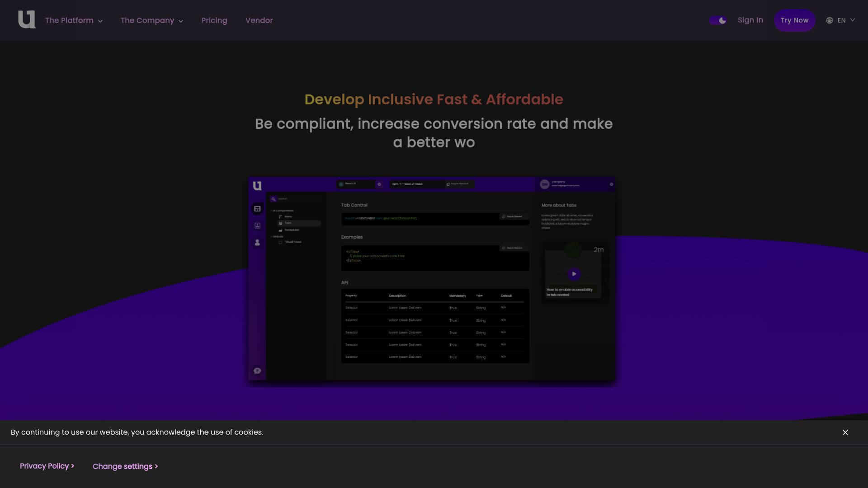Click the U logo in the navbar

pos(27,20)
